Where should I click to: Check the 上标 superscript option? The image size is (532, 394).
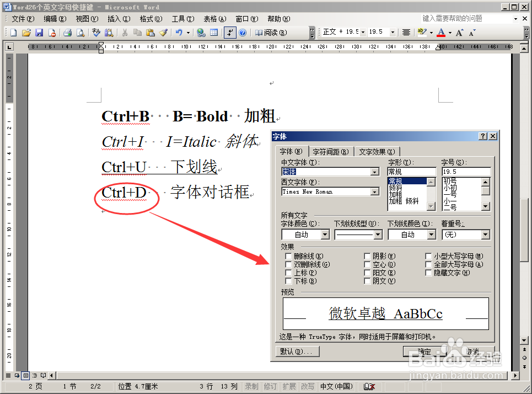288,273
